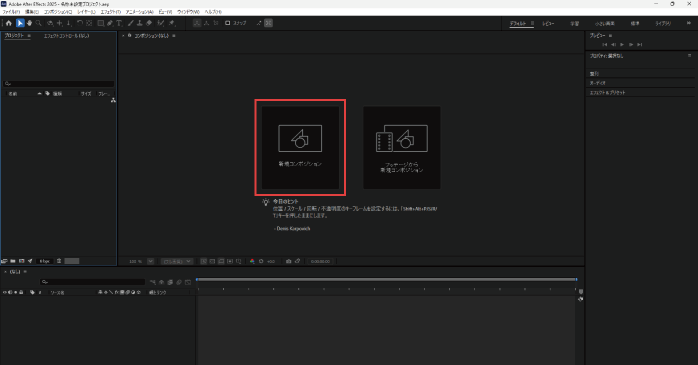Open the viewer resolution dropdown
698x365 pixels.
coord(177,261)
